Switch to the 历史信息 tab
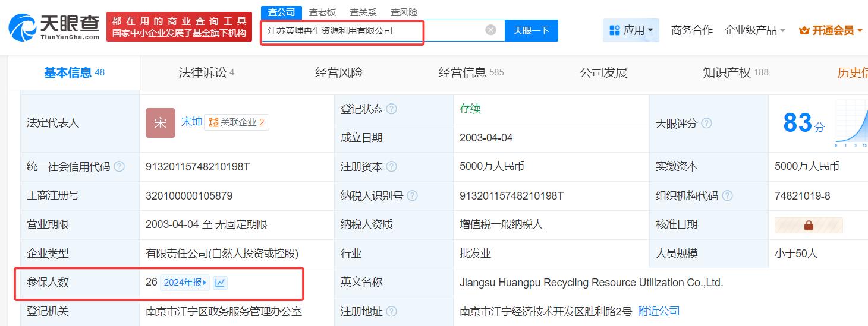Image resolution: width=868 pixels, height=326 pixels. (x=853, y=72)
